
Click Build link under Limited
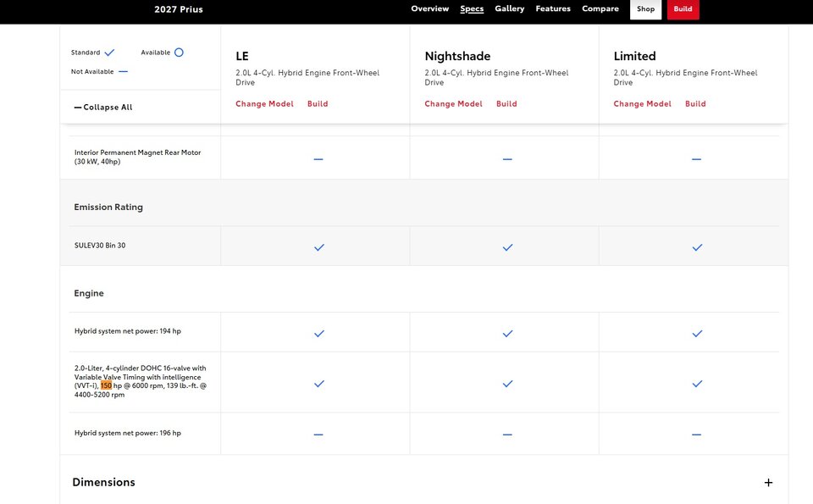(x=695, y=103)
